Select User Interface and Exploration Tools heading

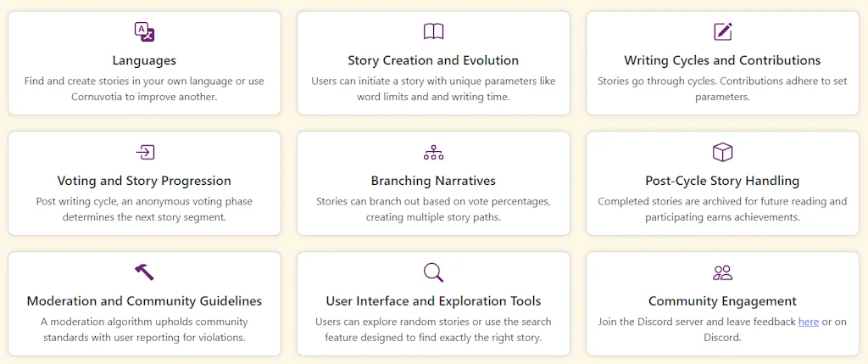point(433,301)
